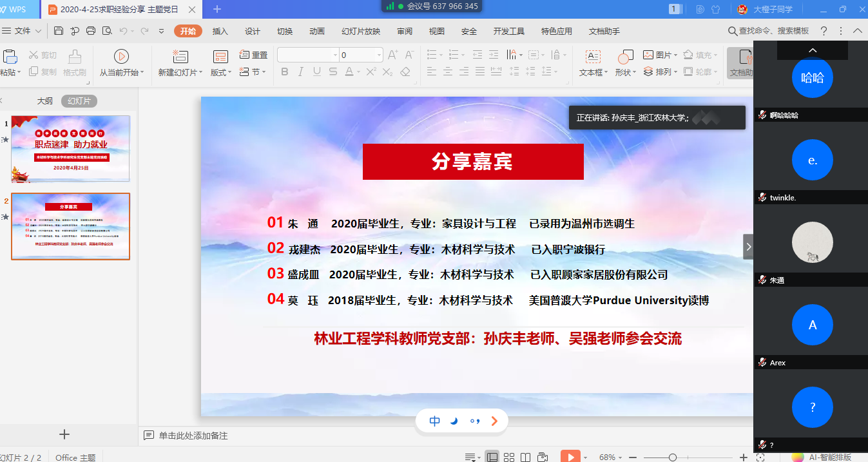Click AI-智能排版 in status bar
868x462 pixels.
pos(829,457)
